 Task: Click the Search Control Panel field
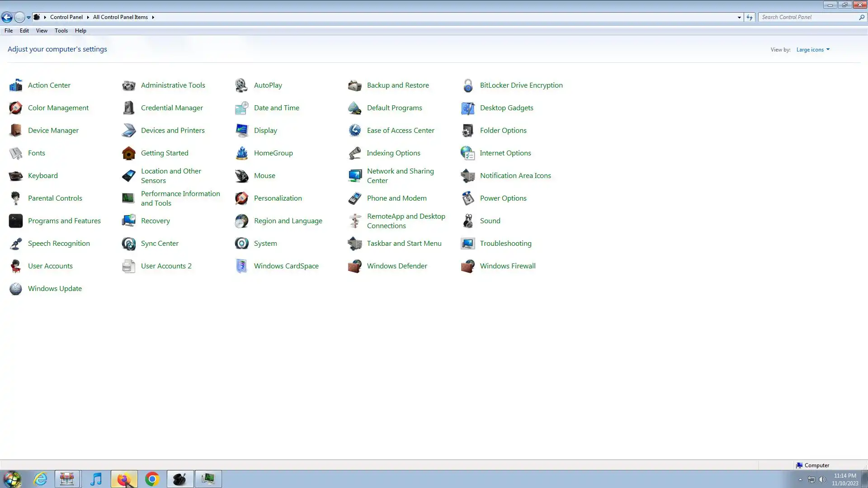click(x=808, y=17)
